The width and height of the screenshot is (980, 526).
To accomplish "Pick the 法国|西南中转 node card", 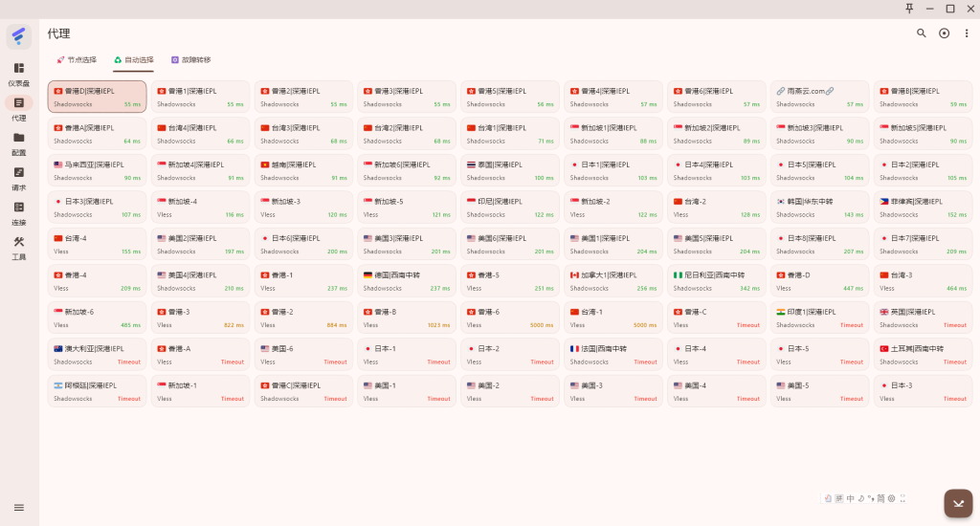I will (612, 355).
